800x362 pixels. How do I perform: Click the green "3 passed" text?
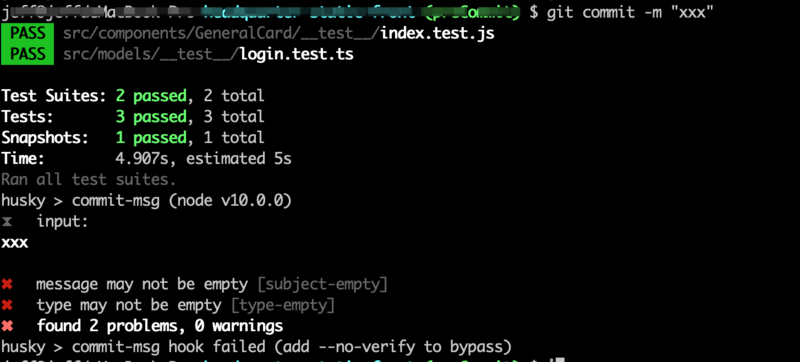tap(151, 117)
